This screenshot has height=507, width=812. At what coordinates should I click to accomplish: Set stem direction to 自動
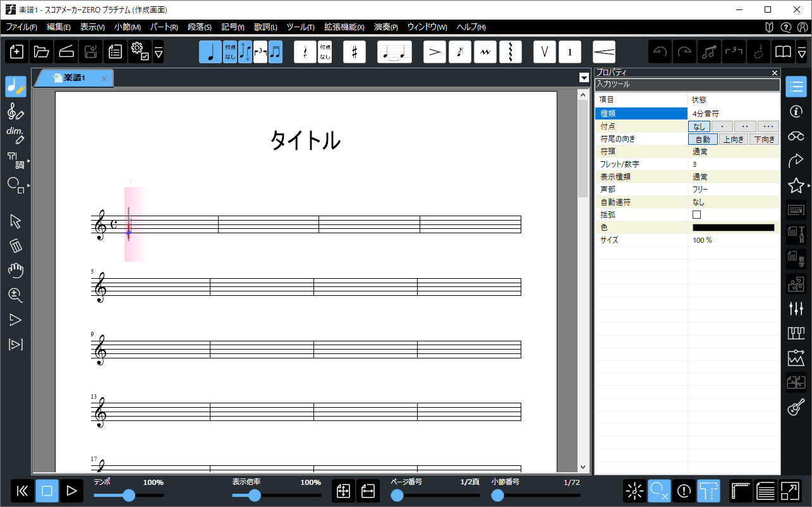[703, 139]
